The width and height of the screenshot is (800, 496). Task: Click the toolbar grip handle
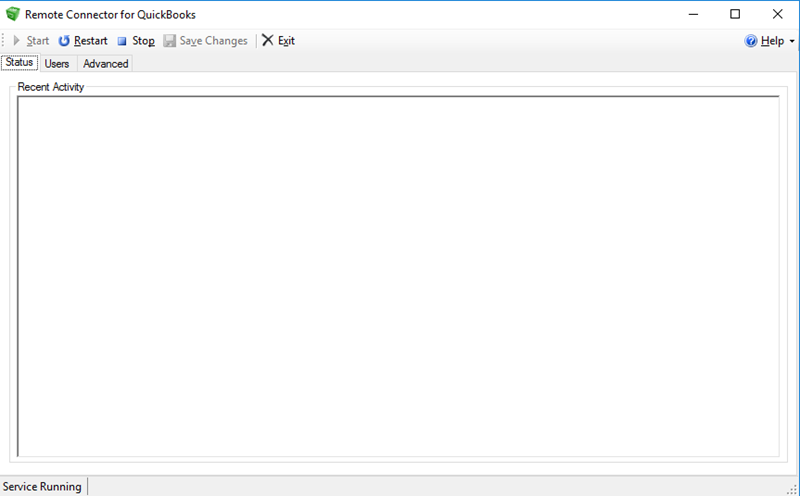point(3,40)
